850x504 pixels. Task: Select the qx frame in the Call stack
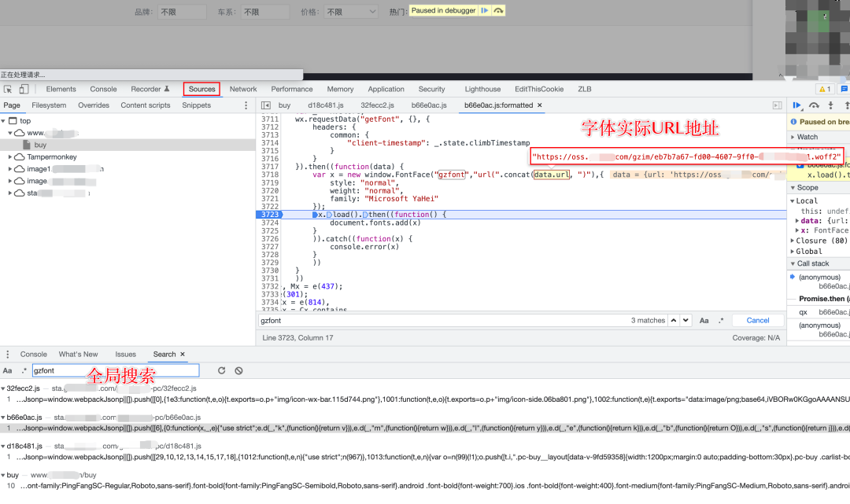819,312
